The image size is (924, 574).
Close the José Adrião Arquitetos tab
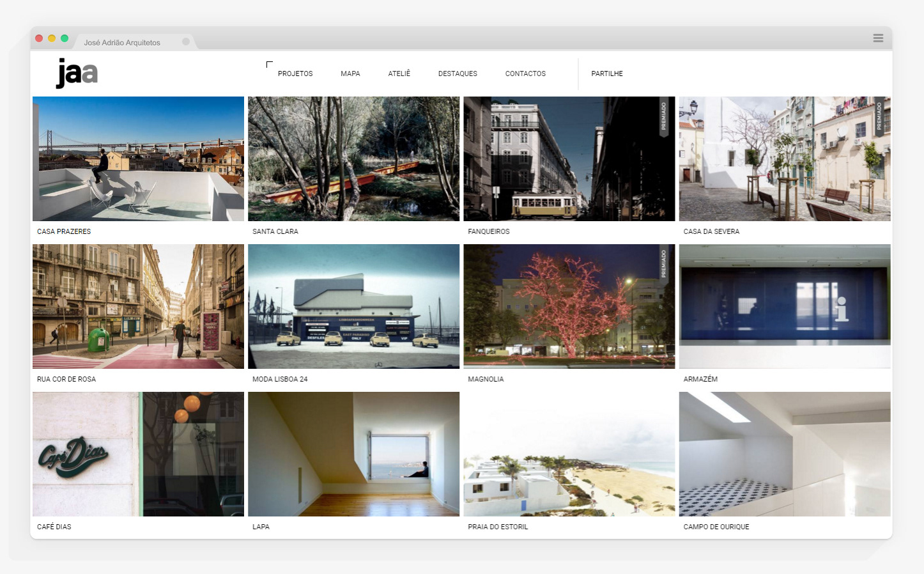click(x=186, y=42)
